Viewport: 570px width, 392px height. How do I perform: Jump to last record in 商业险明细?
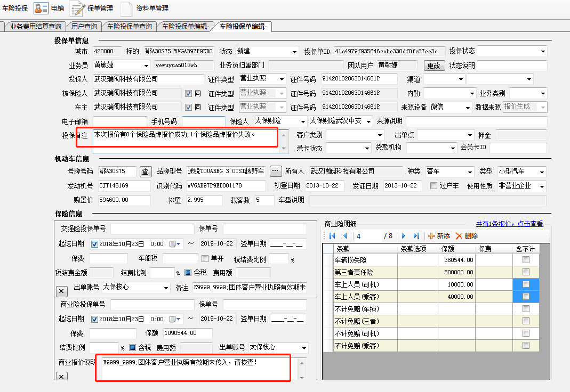pyautogui.click(x=416, y=235)
